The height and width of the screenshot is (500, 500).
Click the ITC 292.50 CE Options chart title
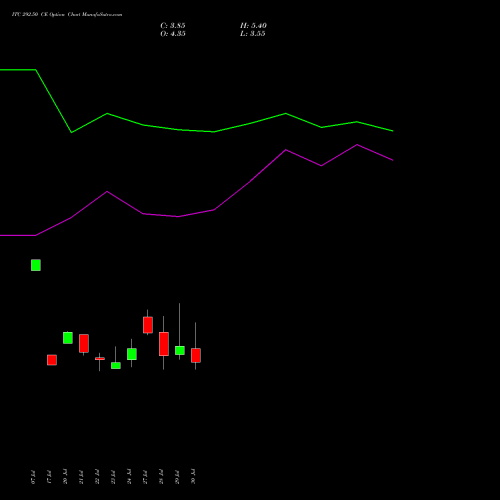67,15
